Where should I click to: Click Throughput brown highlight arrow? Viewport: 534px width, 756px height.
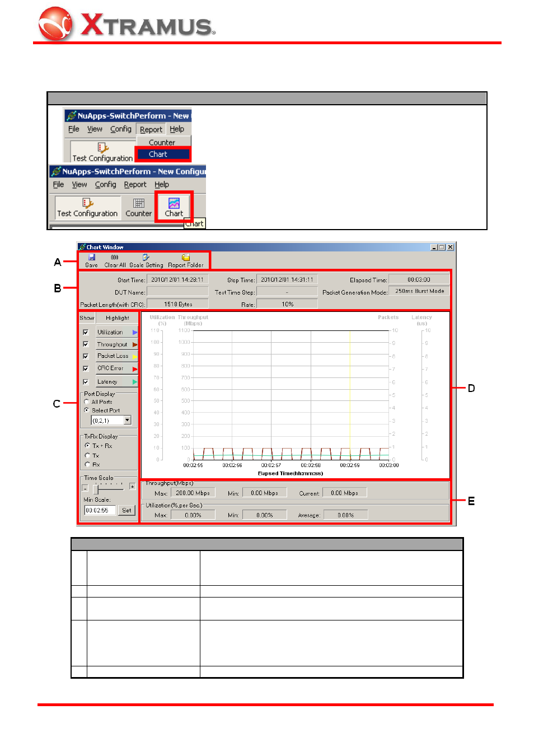(135, 344)
